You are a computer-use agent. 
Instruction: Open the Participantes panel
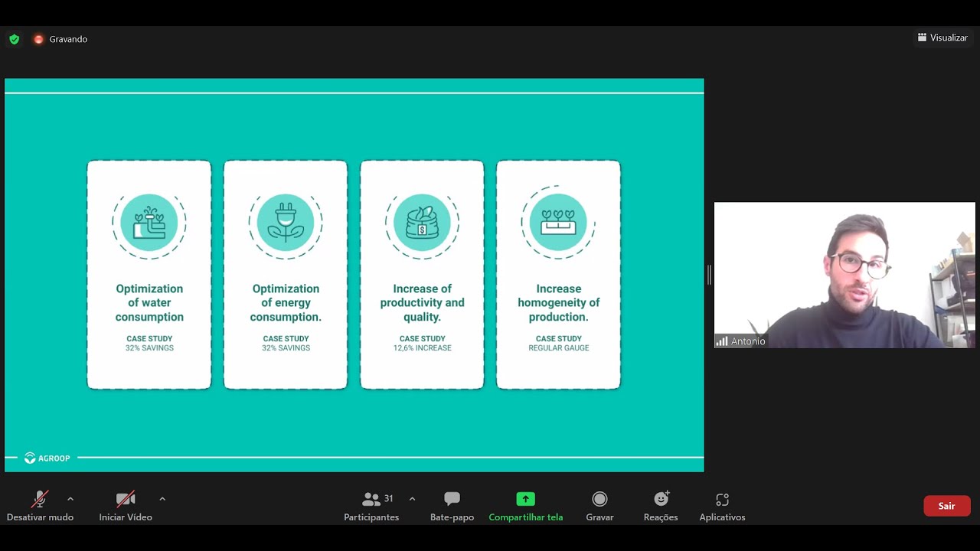tap(371, 506)
